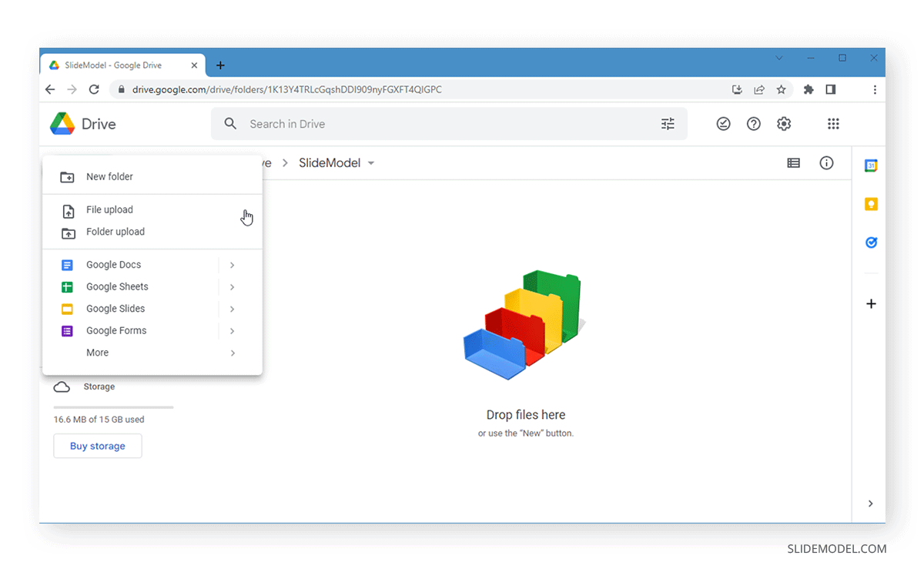Image resolution: width=924 pixels, height=572 pixels.
Task: Open search options with the filter icon
Action: (668, 123)
